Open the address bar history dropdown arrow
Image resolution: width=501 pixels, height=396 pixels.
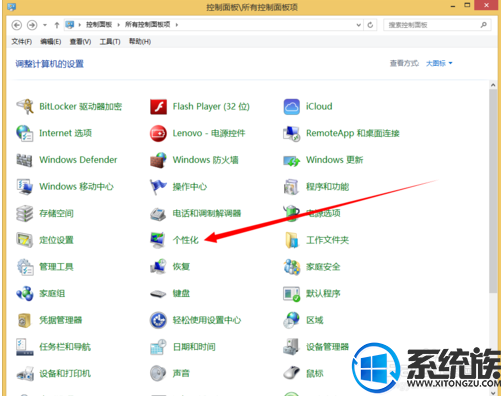359,25
